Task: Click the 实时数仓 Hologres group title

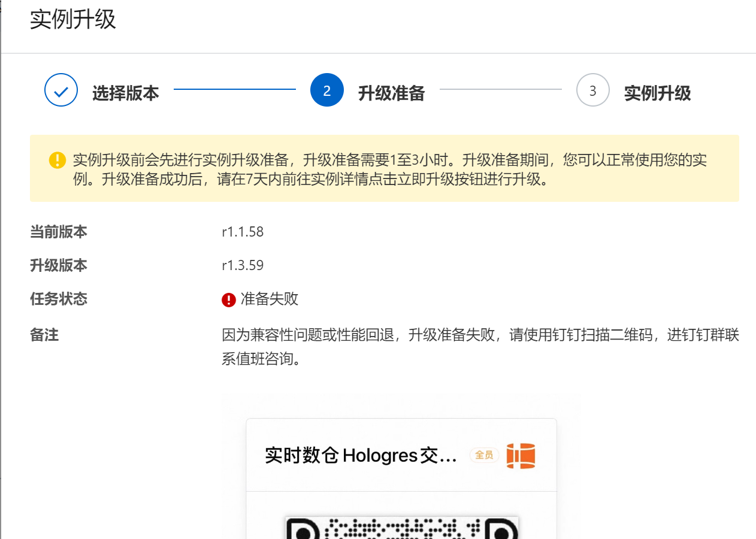Action: pos(361,456)
